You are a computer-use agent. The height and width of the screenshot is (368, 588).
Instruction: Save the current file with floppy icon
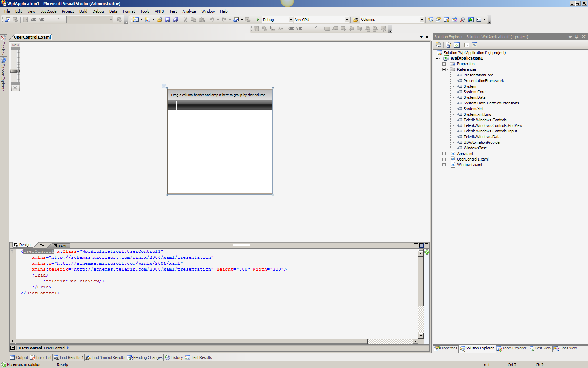(168, 20)
